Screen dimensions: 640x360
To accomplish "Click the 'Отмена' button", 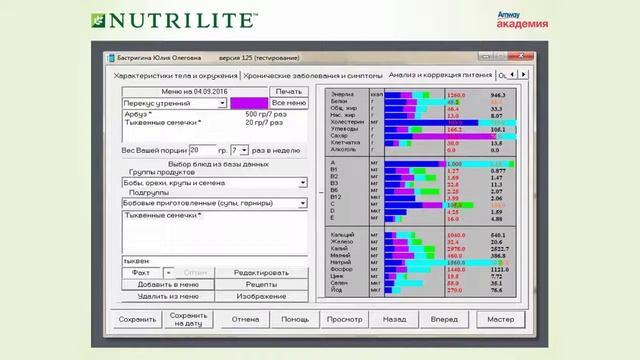I will [x=245, y=319].
